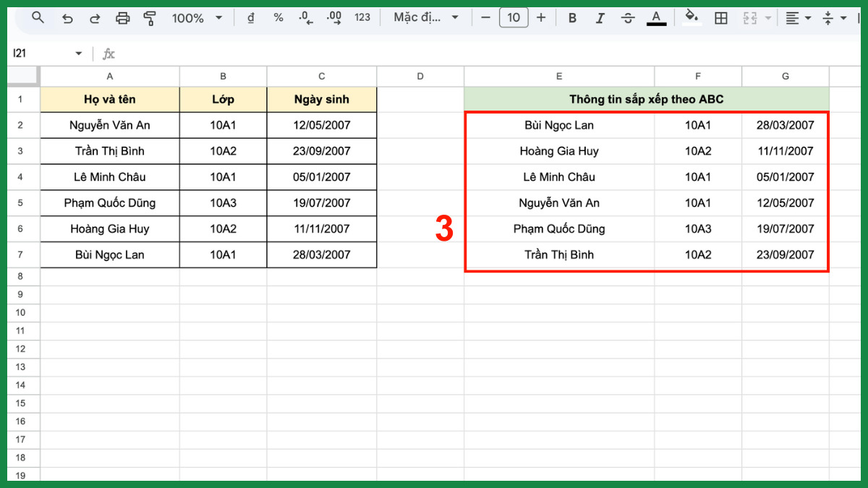Click the Lớp header cell
The width and height of the screenshot is (868, 488).
click(223, 99)
